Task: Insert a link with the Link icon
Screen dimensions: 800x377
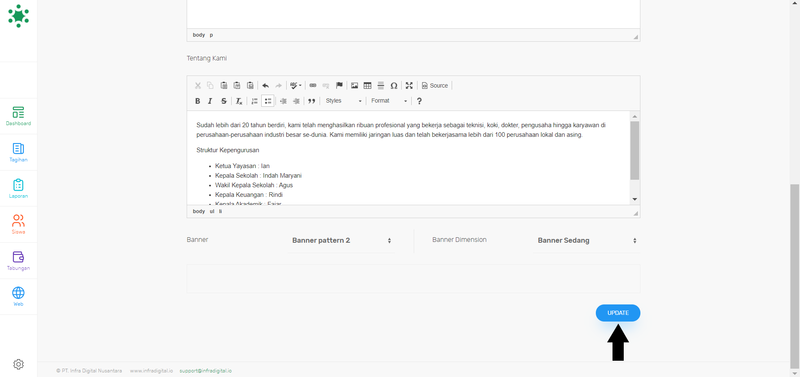Action: click(x=313, y=86)
